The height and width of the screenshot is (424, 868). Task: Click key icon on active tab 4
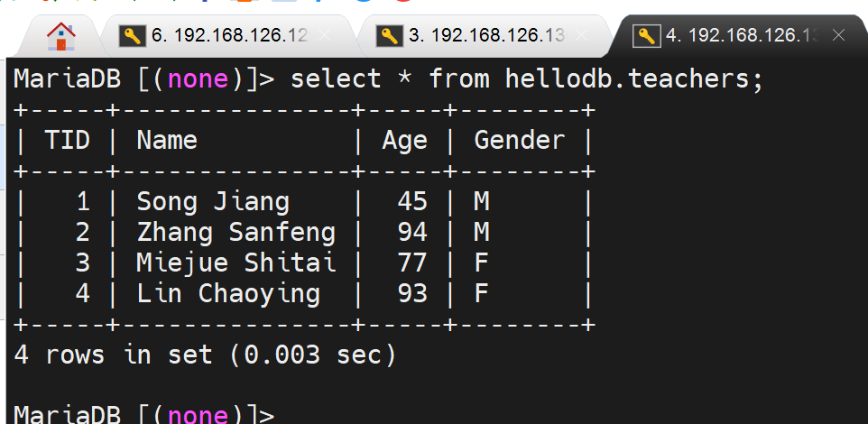point(646,36)
